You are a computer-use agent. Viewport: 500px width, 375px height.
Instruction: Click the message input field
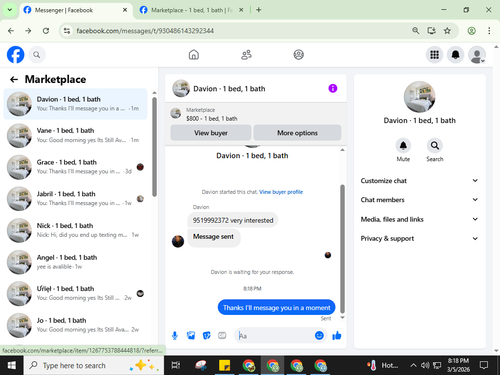coord(275,335)
